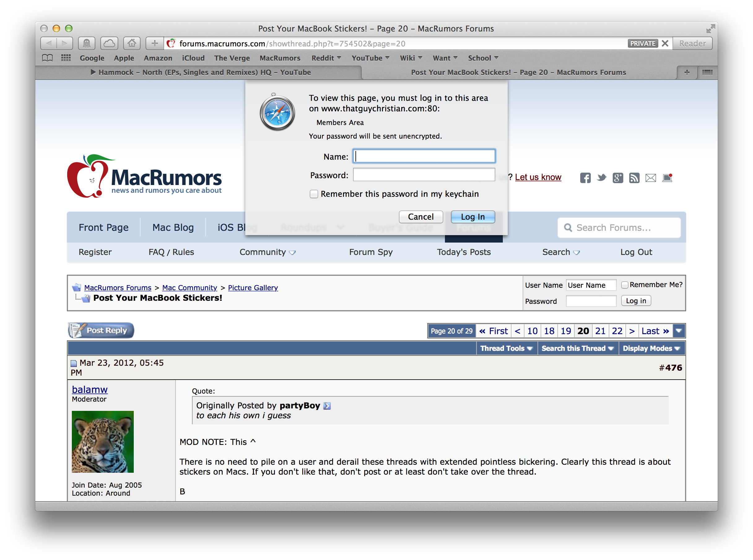Click balamw's jaguar avatar image
The height and width of the screenshot is (560, 753).
103,442
